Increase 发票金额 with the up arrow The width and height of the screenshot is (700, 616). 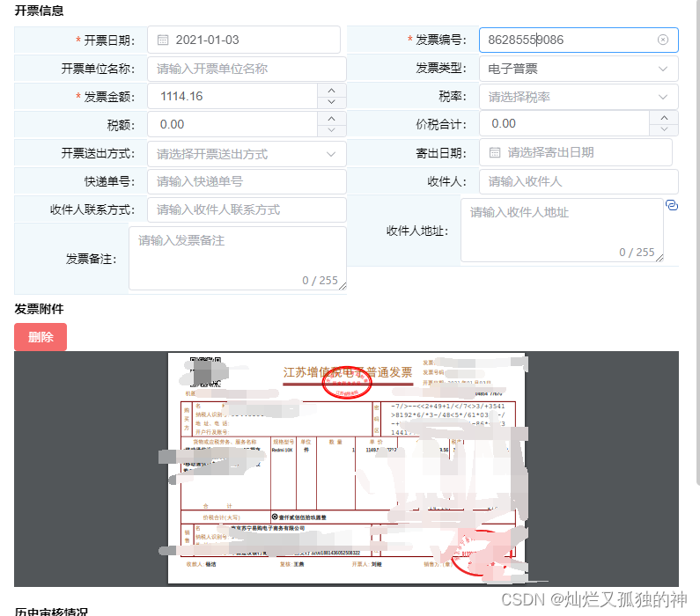tap(331, 91)
